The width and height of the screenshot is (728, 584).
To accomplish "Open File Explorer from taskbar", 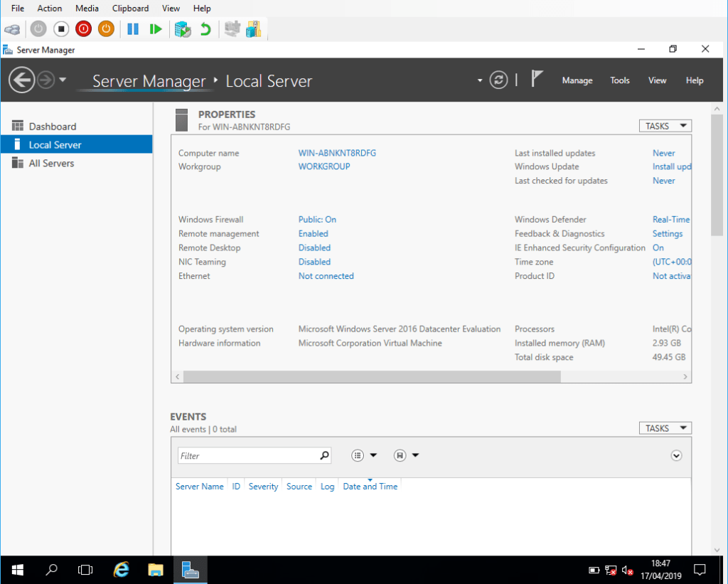I will [x=156, y=570].
